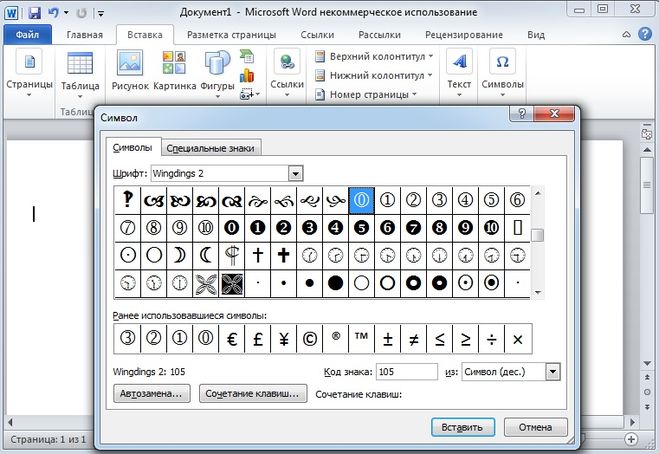Collapse the ribbon with the caret icon
The image size is (659, 454).
626,34
